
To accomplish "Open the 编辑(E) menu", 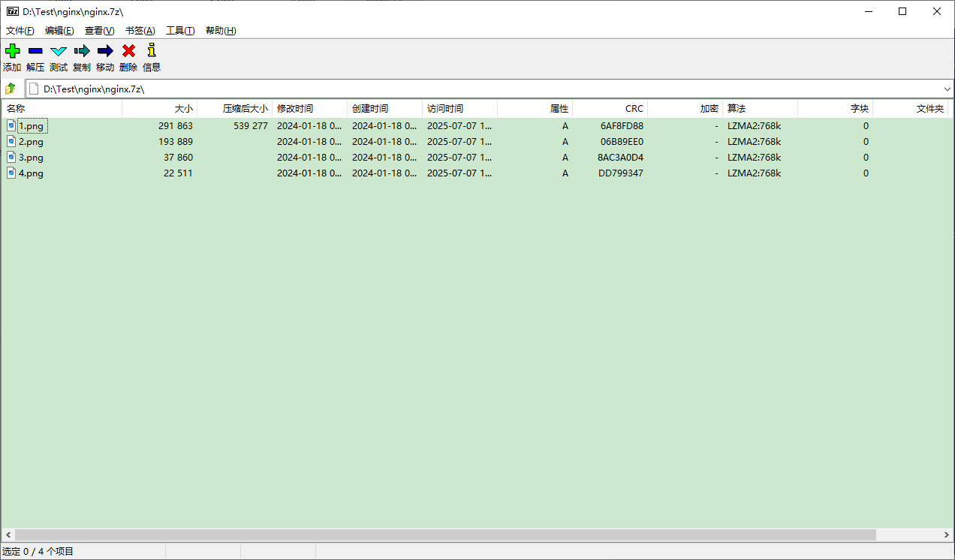I will click(59, 31).
